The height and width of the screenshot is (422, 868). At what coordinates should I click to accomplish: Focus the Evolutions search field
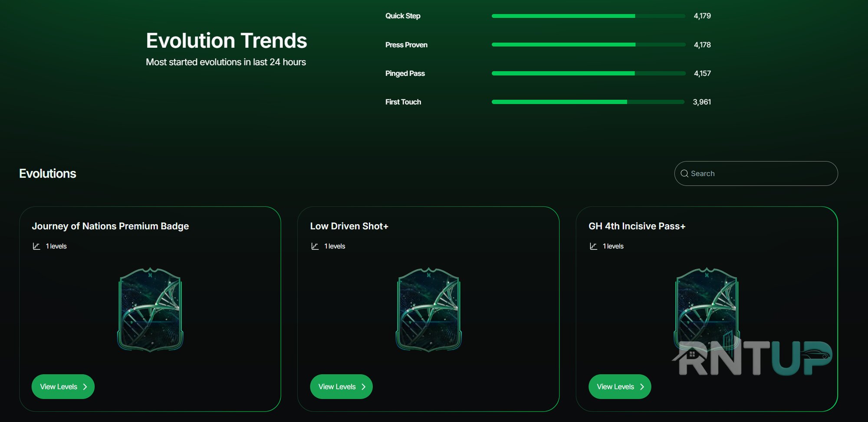click(756, 173)
